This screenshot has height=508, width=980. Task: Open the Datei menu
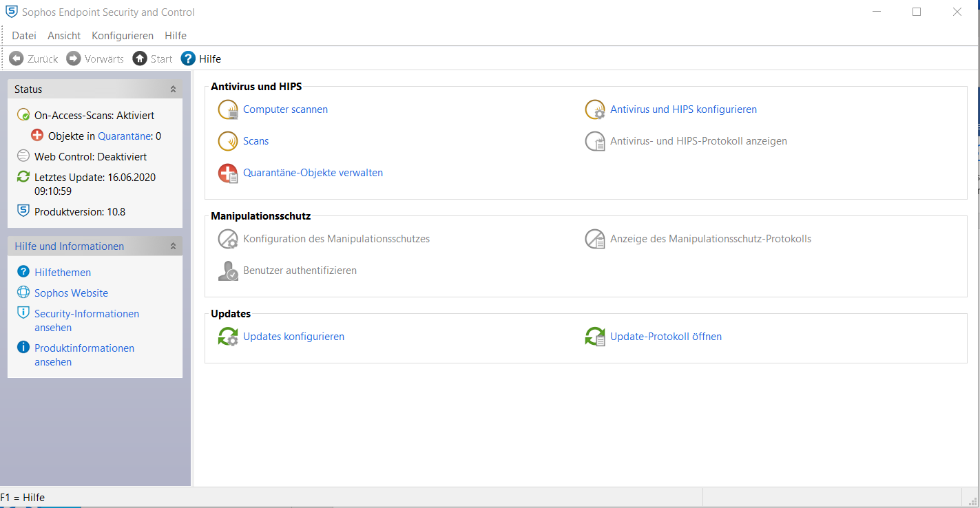(24, 36)
